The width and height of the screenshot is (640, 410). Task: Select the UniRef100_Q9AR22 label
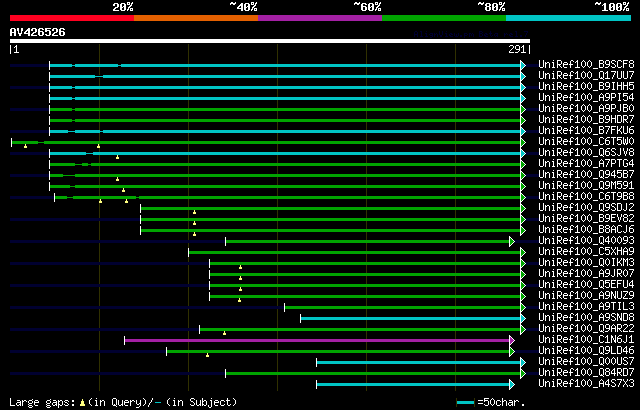[x=586, y=329]
